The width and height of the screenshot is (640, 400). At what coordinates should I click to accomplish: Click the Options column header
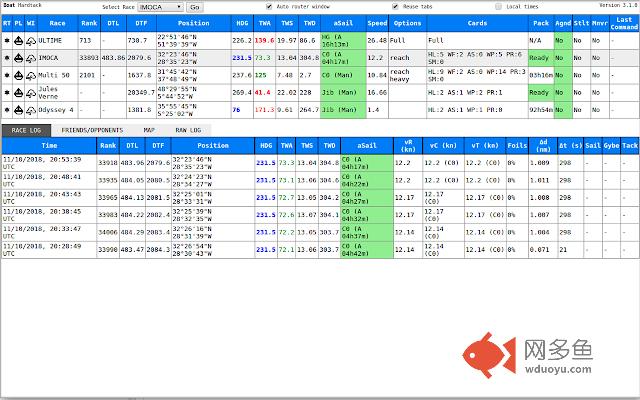point(407,23)
